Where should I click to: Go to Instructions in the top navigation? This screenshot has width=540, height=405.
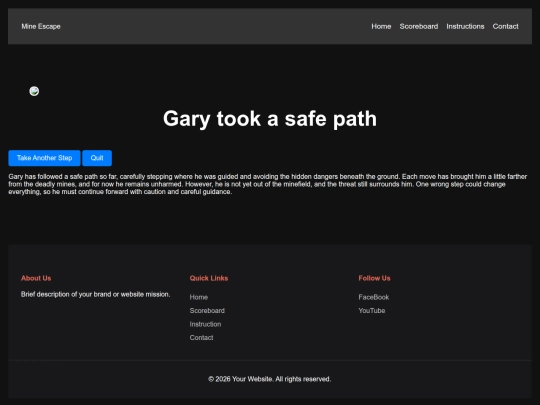[465, 27]
